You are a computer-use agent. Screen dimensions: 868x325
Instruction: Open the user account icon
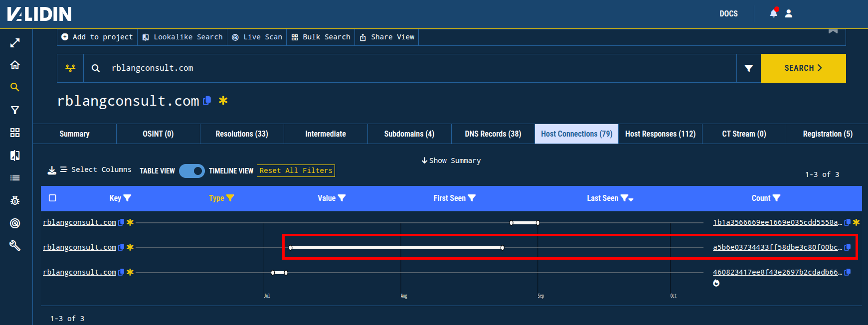coord(789,13)
